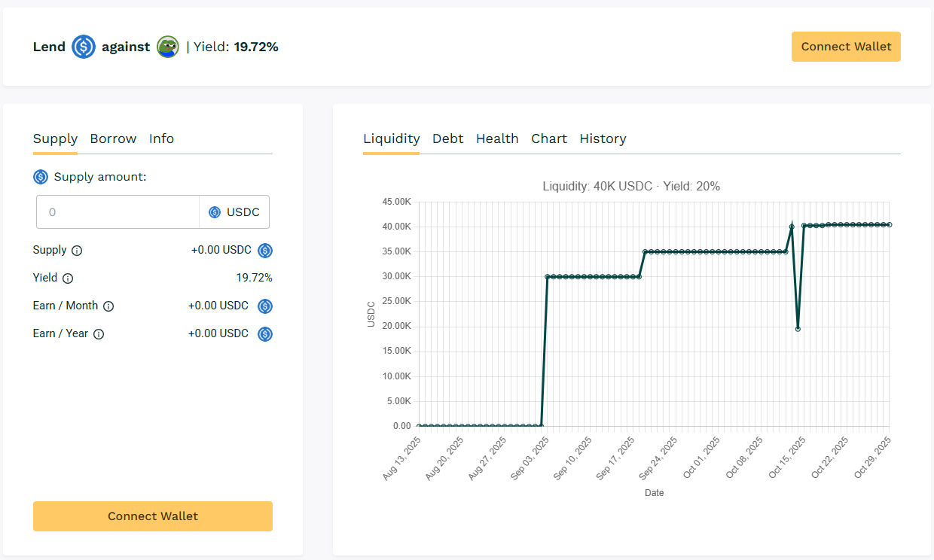Click the top-right Connect Wallet button
934x560 pixels.
[845, 47]
